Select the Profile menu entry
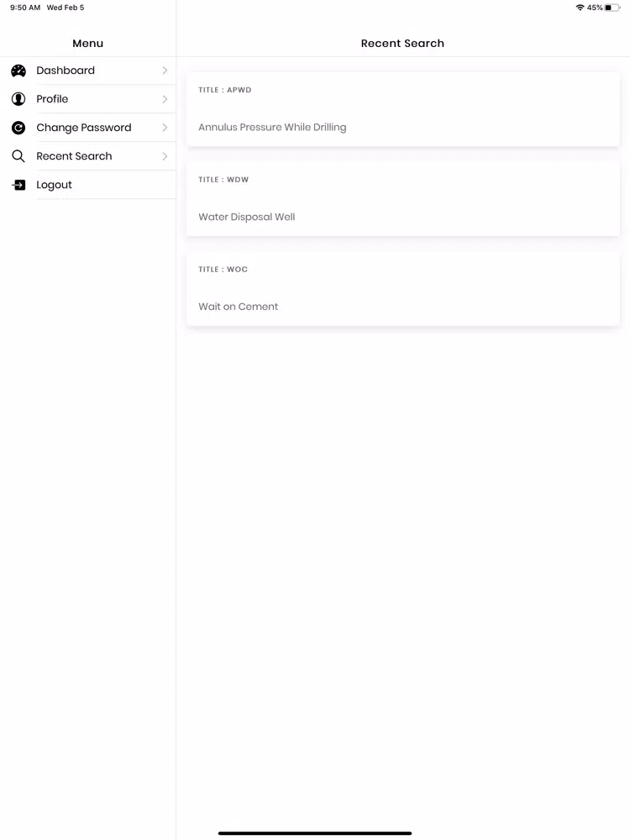This screenshot has width=630, height=840. click(88, 99)
